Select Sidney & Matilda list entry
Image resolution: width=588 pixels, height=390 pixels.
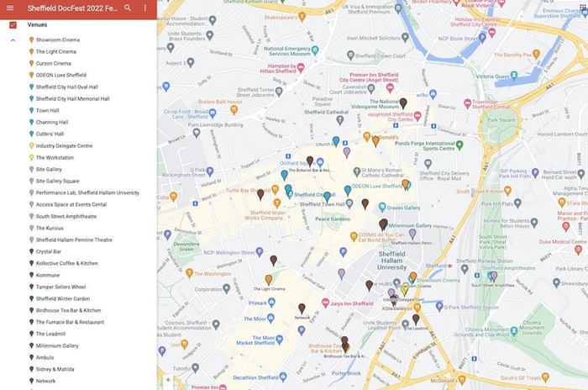coord(55,369)
